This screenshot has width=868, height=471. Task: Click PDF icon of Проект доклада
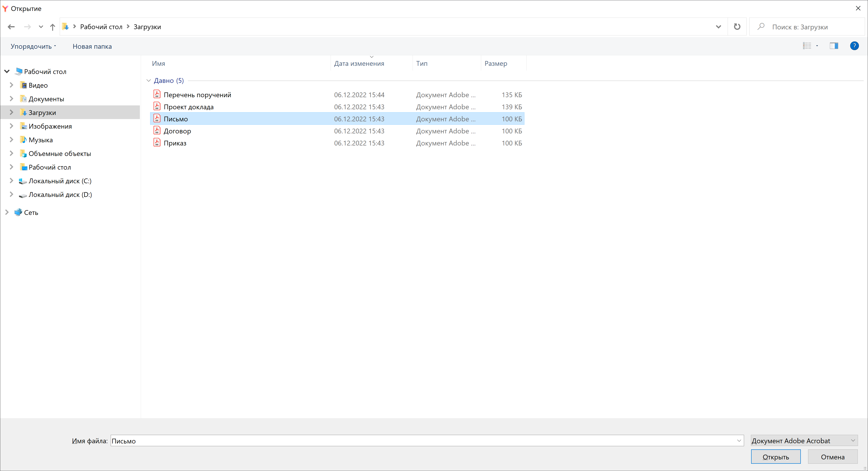click(x=157, y=106)
